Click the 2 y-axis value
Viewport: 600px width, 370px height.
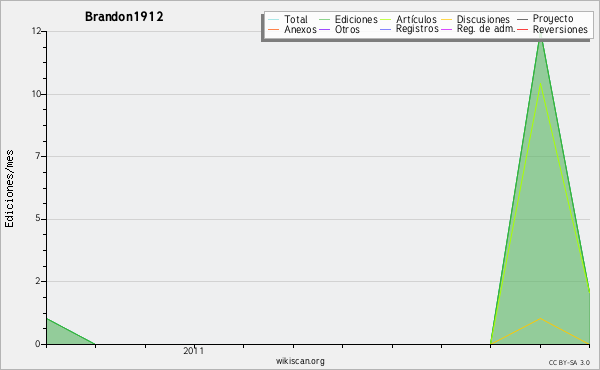pos(38,281)
